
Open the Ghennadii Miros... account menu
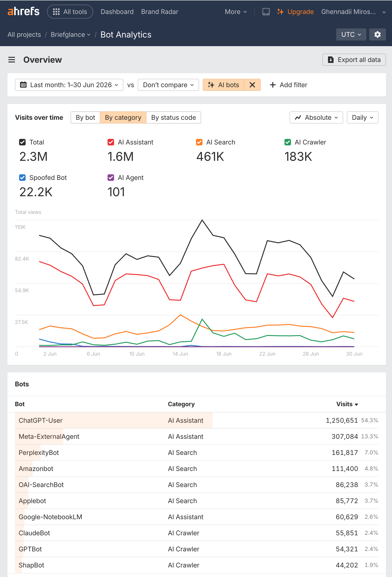pos(353,12)
